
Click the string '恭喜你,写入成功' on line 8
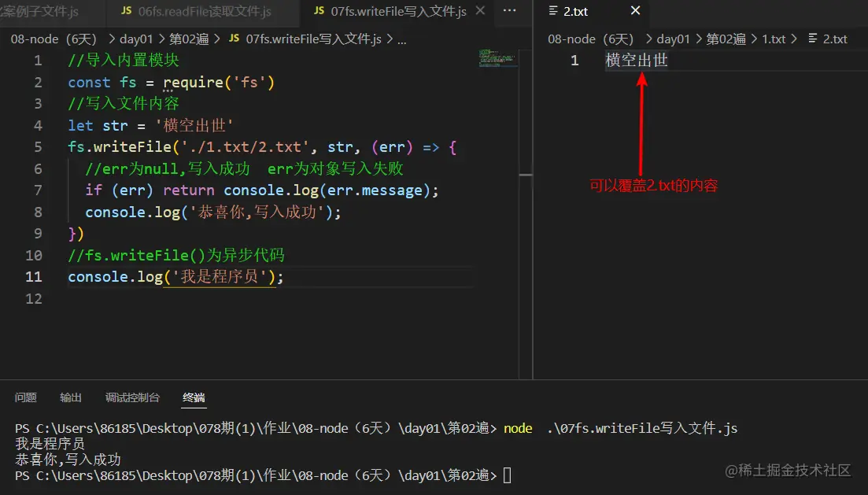(257, 212)
